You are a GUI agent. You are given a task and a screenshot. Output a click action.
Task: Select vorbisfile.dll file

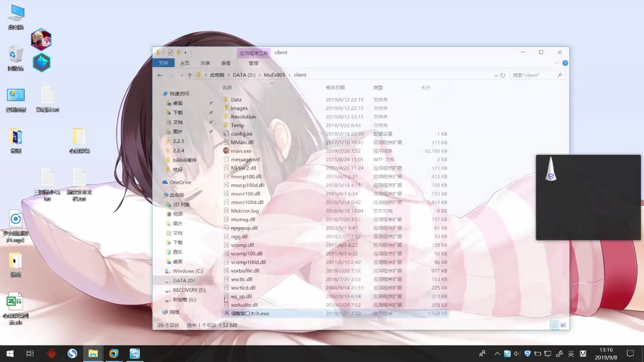pyautogui.click(x=245, y=270)
